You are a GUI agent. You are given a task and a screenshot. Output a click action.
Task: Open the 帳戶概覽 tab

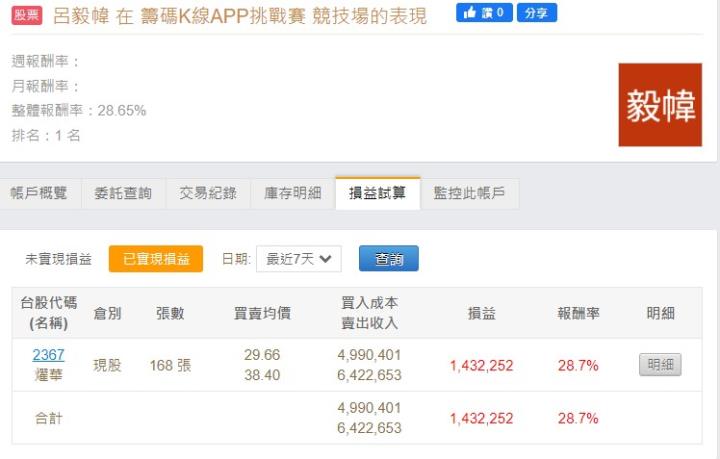[39, 193]
